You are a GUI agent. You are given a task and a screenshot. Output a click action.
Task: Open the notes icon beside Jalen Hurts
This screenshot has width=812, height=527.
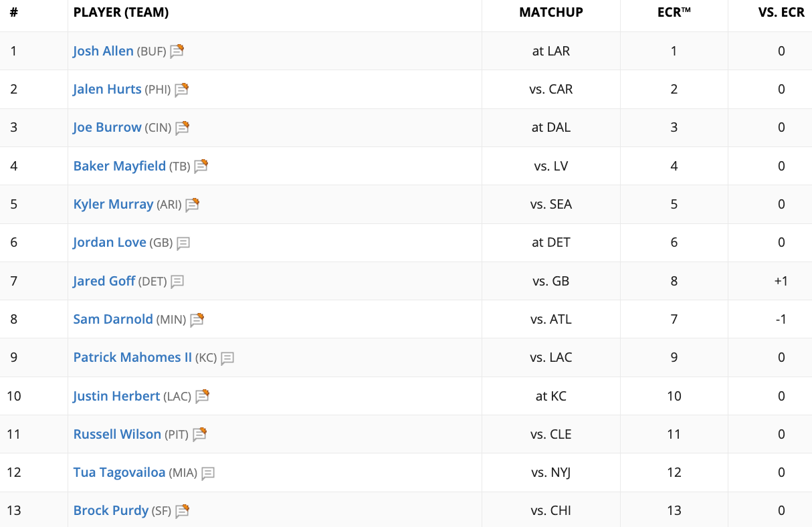coord(182,90)
